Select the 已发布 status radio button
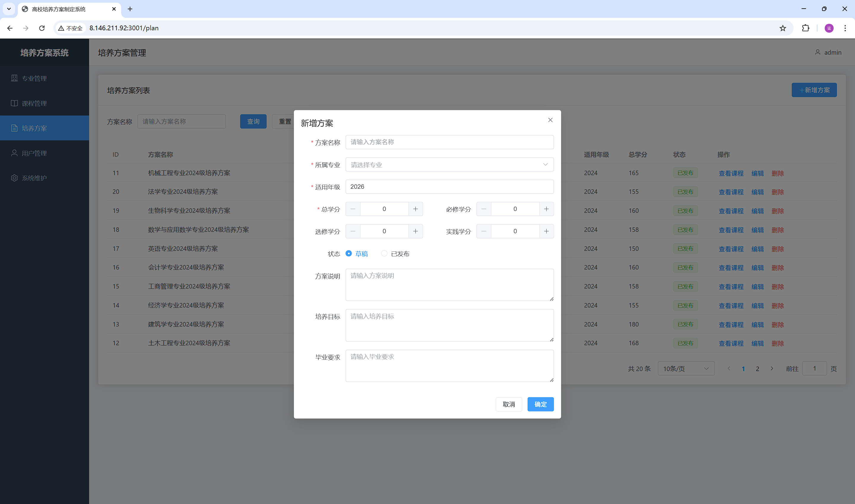The height and width of the screenshot is (504, 855). point(384,253)
